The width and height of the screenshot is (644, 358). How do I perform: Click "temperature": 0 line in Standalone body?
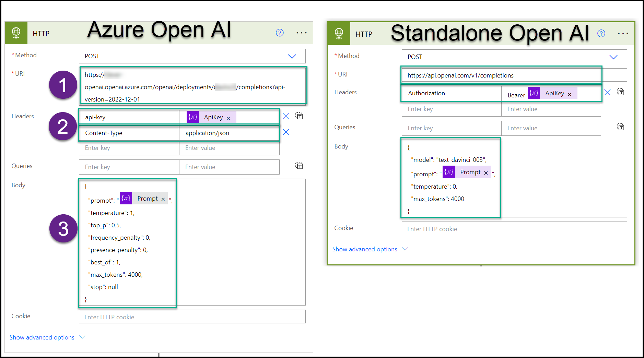click(x=434, y=187)
